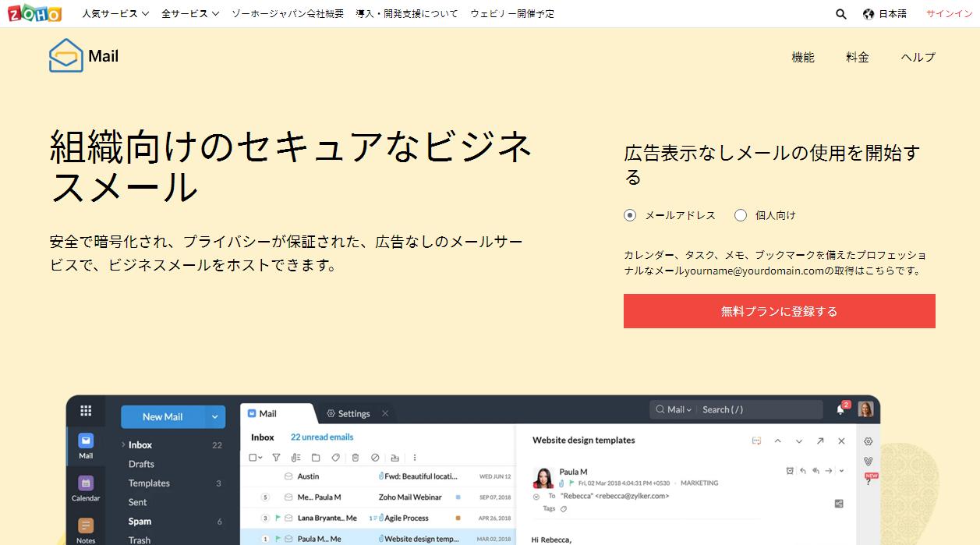The height and width of the screenshot is (545, 980).
Task: Click the reply-all icon on the email
Action: pyautogui.click(x=815, y=471)
